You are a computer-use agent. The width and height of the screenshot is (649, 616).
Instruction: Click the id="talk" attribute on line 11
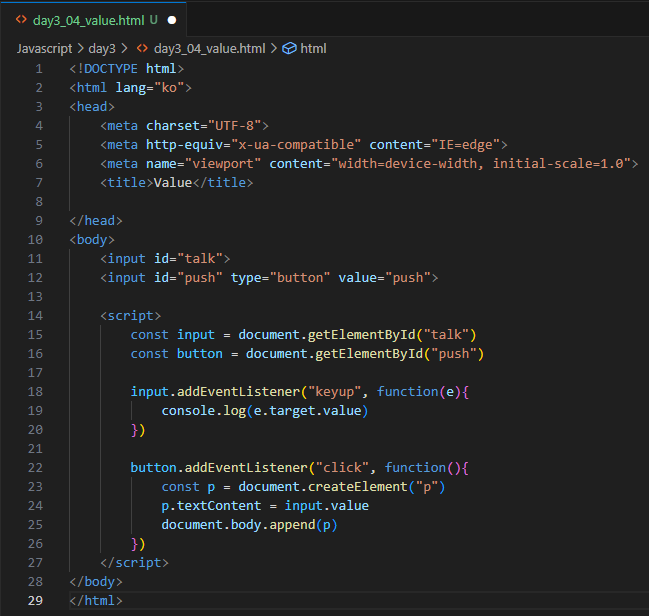click(x=188, y=259)
